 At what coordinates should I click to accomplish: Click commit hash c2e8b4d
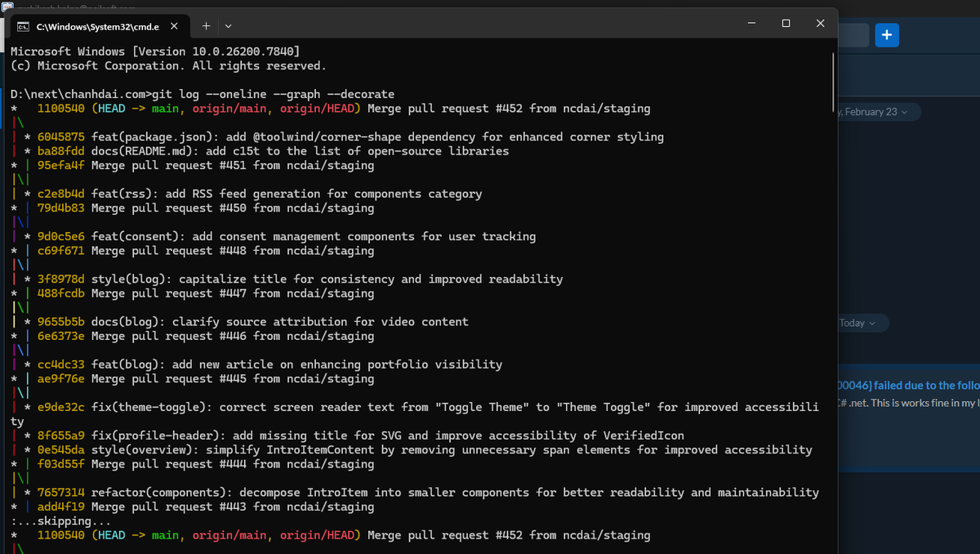tap(60, 194)
